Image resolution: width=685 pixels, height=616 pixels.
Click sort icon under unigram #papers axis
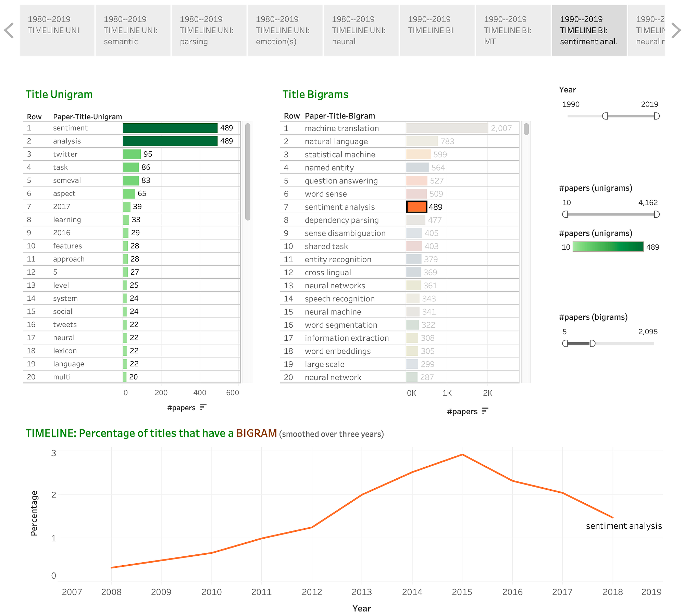[203, 407]
